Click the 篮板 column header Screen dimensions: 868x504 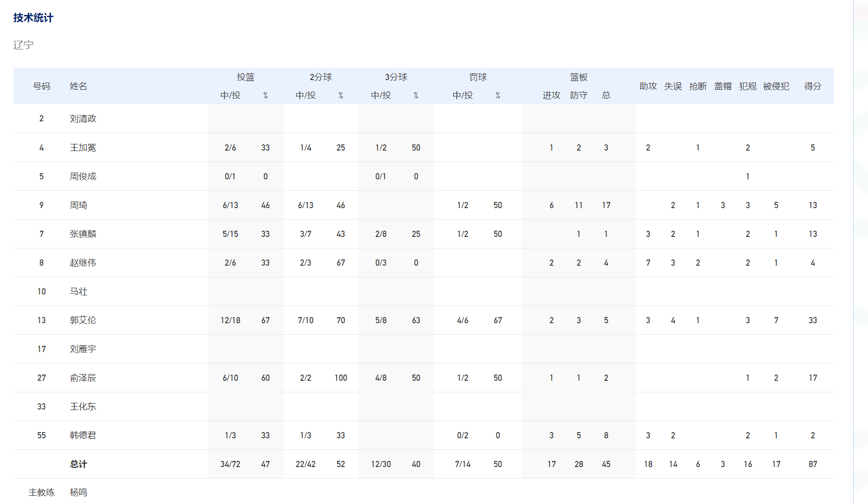[x=579, y=77]
